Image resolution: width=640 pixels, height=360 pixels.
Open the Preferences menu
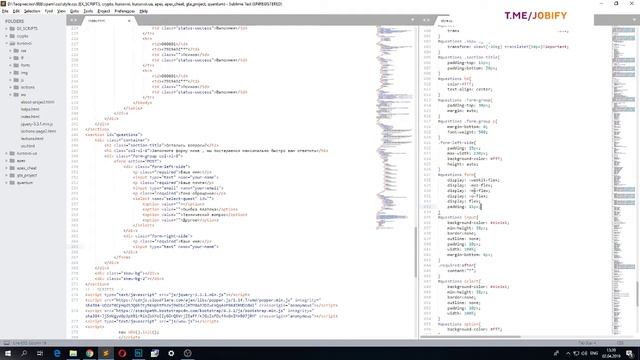[124, 11]
